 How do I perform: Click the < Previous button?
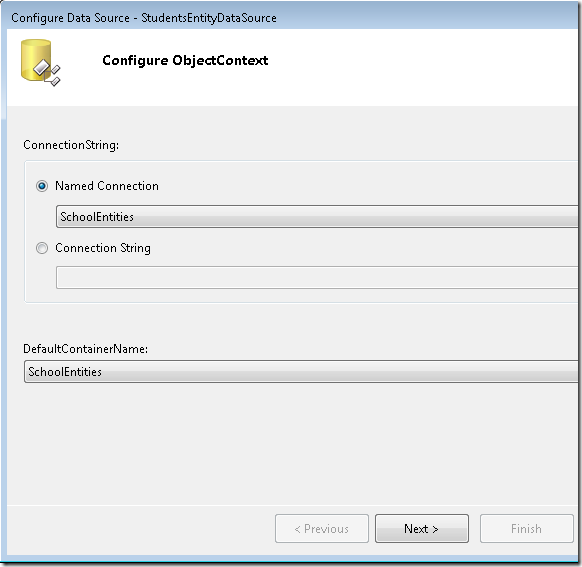click(322, 528)
